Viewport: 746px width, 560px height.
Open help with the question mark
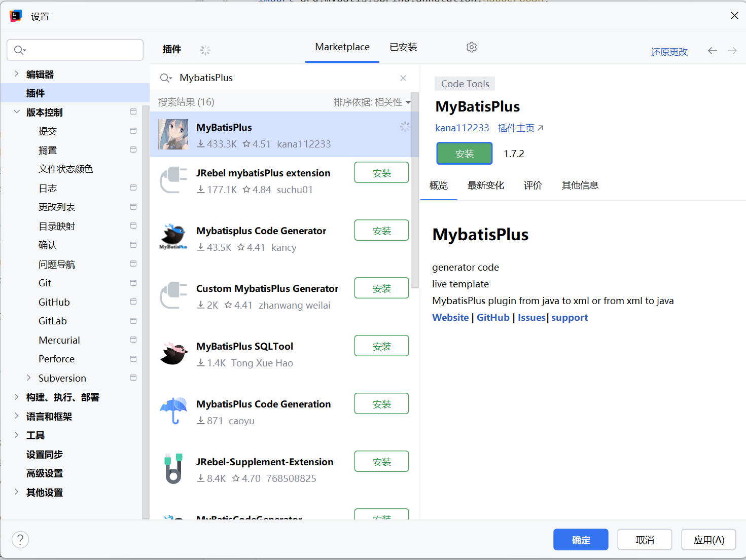(x=20, y=540)
